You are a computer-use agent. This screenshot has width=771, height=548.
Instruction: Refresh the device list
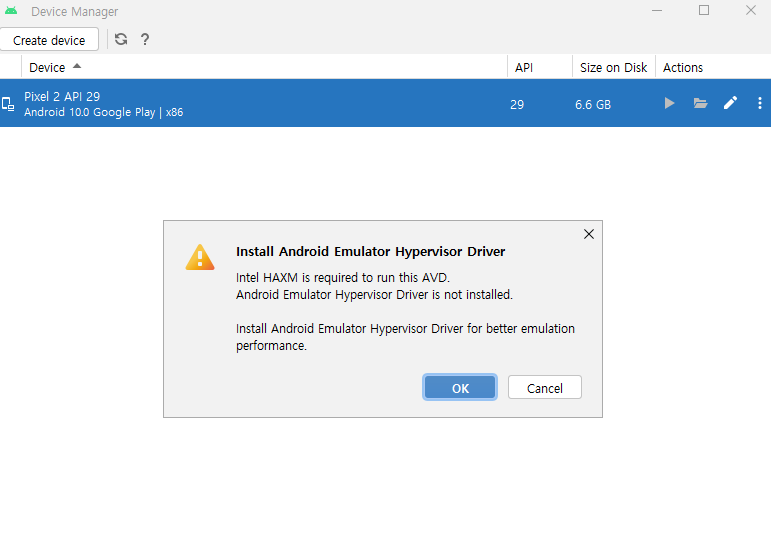click(121, 39)
